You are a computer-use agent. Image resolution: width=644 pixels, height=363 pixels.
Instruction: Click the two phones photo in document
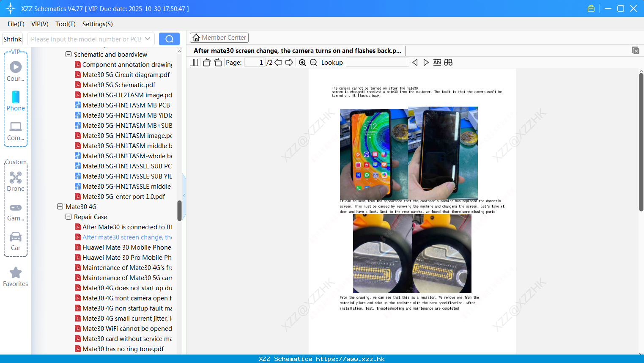point(409,153)
